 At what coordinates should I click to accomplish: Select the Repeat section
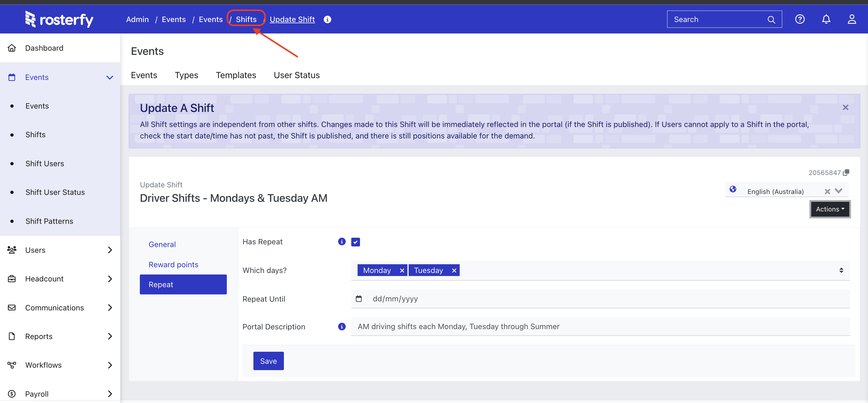[x=183, y=284]
